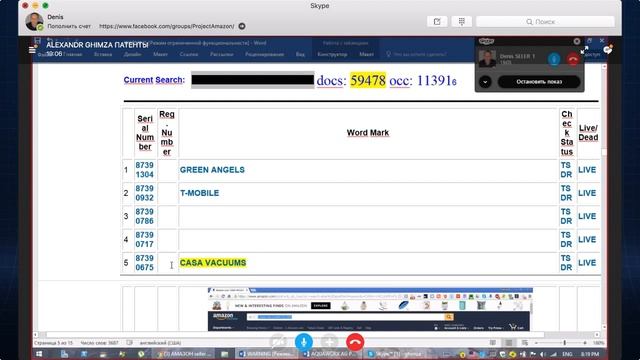Select the web layout view icon in status bar
The height and width of the screenshot is (360, 640).
(524, 343)
